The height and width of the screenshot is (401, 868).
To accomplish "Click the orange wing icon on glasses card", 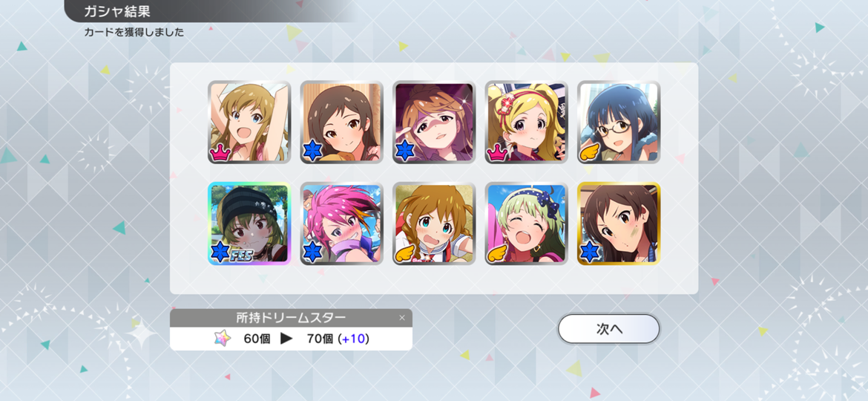I will coord(590,151).
